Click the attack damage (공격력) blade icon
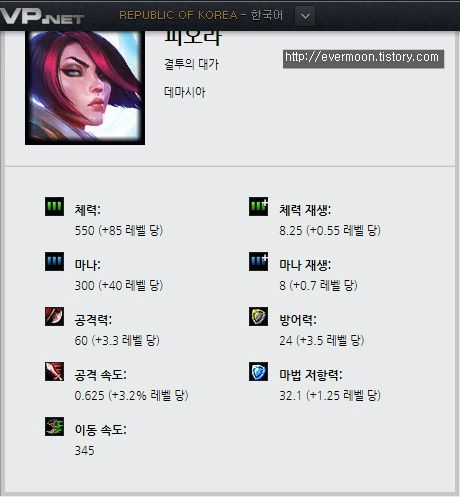Image resolution: width=460 pixels, height=497 pixels. tap(54, 316)
